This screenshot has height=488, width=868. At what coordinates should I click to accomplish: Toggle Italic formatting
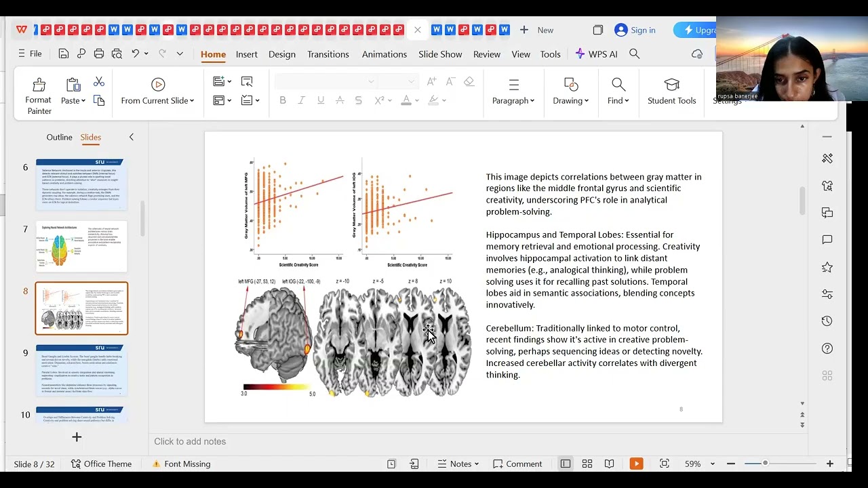coord(301,100)
